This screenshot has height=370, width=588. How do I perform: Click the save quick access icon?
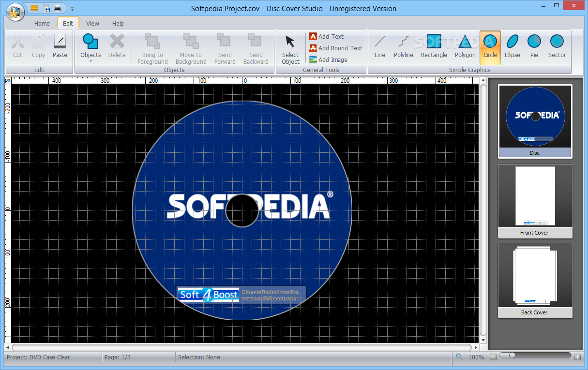point(46,8)
